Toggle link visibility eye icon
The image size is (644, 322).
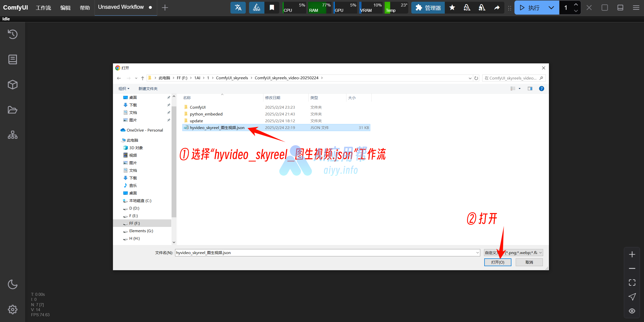[x=632, y=311]
